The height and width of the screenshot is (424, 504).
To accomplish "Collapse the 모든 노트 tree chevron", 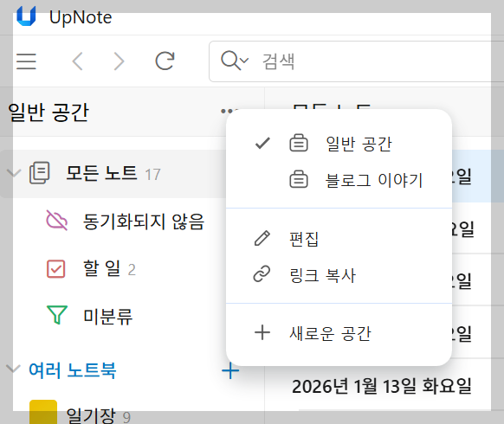I will coord(14,173).
